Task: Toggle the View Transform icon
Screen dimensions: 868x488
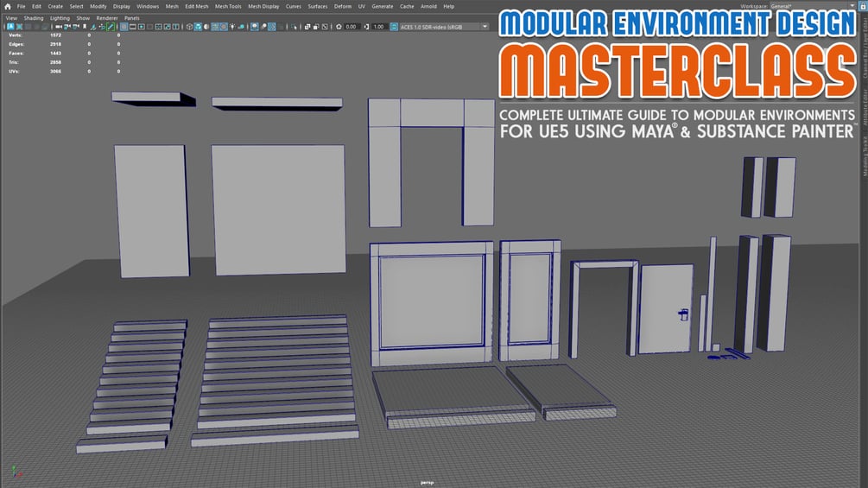Action: tap(394, 27)
